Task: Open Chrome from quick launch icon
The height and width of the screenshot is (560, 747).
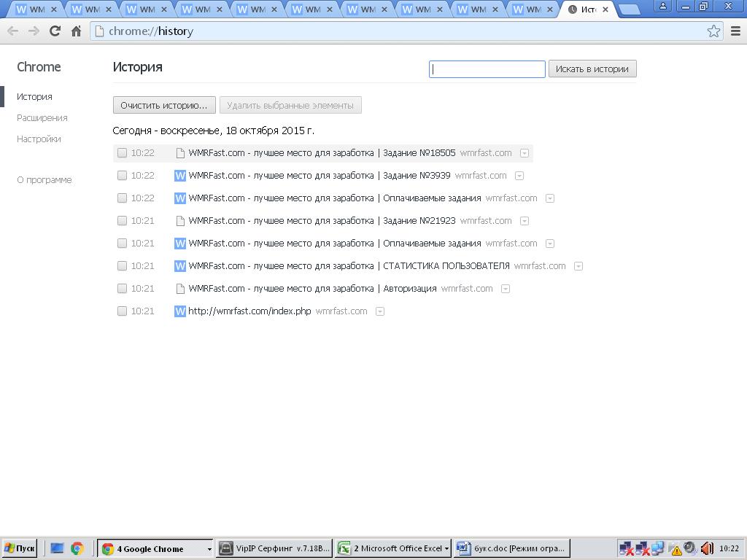Action: click(77, 548)
